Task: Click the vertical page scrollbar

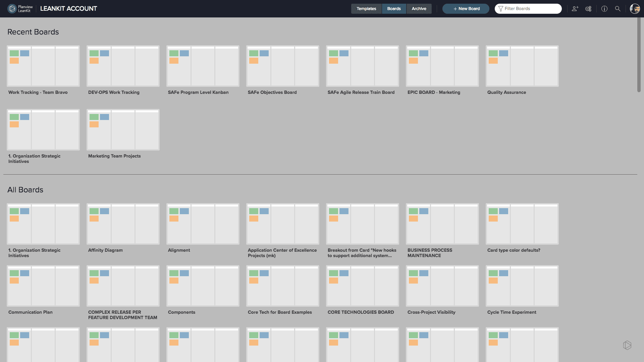Action: pyautogui.click(x=639, y=55)
